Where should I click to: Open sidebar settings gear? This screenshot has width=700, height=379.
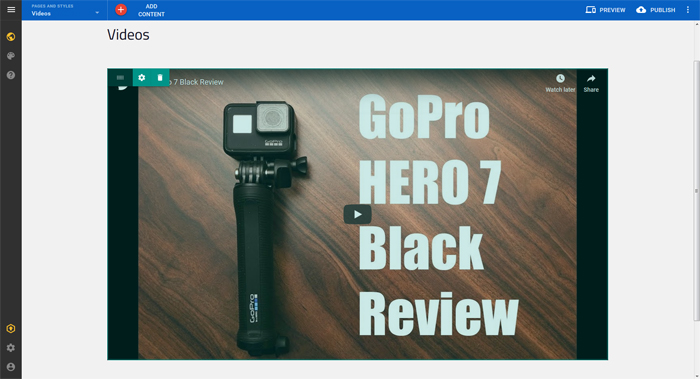pyautogui.click(x=11, y=348)
